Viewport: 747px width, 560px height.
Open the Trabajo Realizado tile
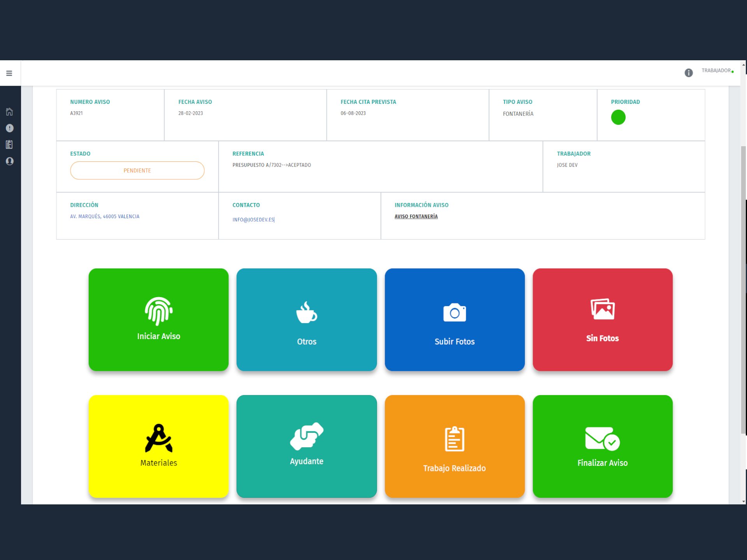tap(454, 446)
